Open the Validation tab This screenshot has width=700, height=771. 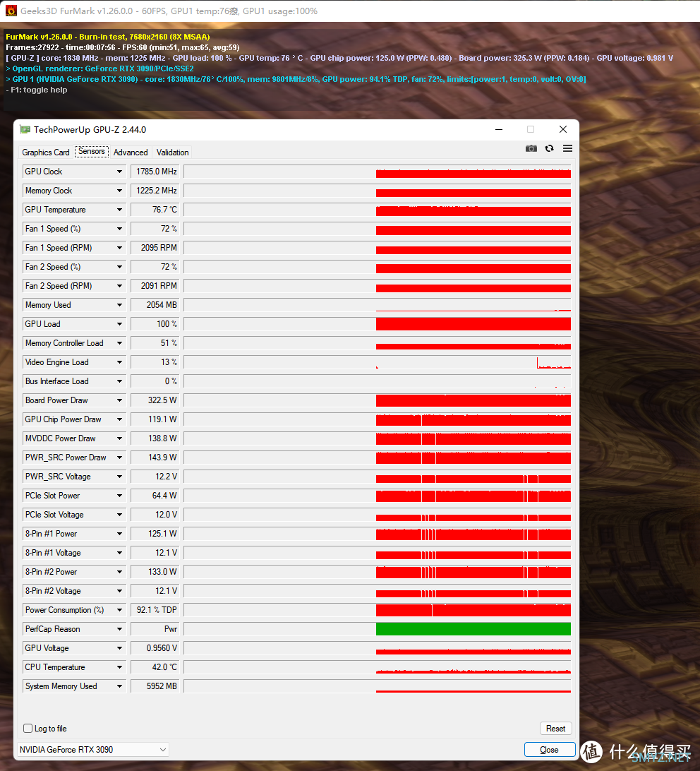click(x=173, y=153)
